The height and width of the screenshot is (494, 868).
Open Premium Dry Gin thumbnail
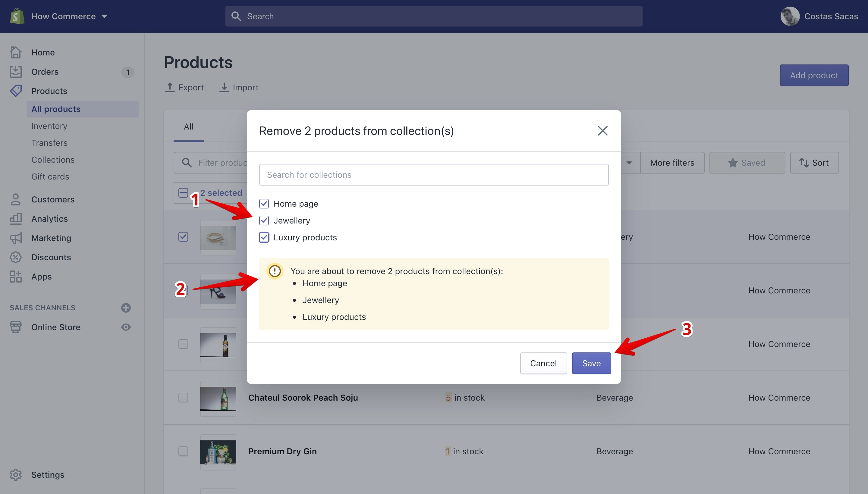click(x=218, y=452)
